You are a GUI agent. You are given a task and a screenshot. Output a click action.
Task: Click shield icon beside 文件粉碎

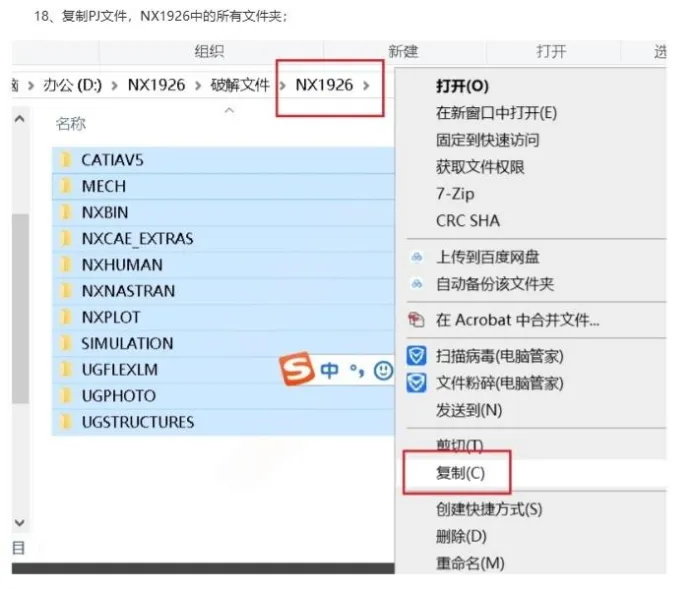(x=416, y=383)
